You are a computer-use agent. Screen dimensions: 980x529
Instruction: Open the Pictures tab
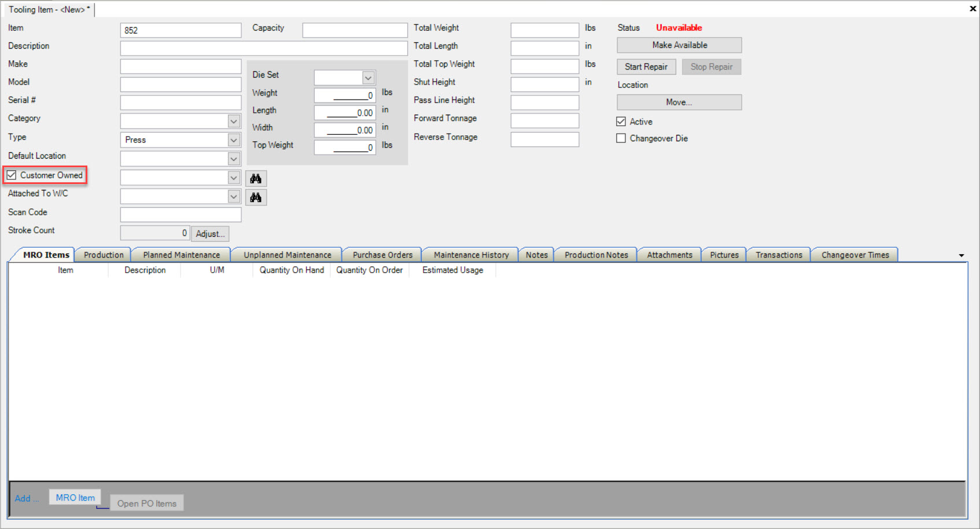[x=724, y=255]
